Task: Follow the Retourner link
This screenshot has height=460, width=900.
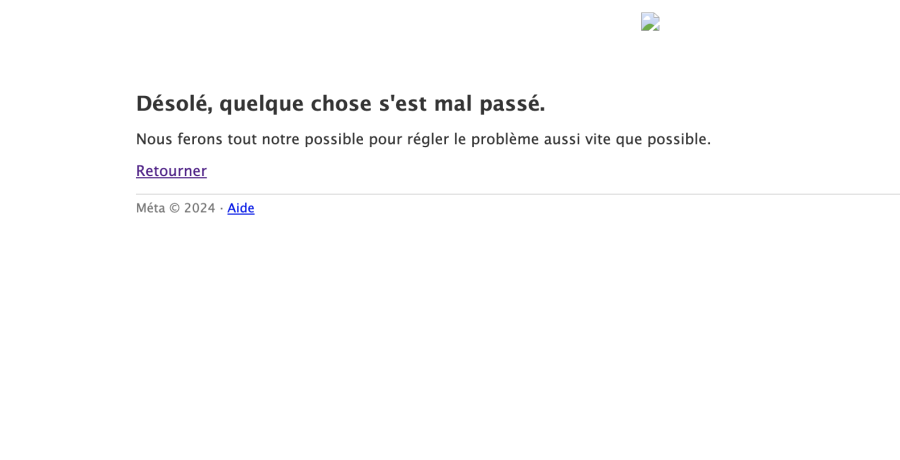Action: pyautogui.click(x=171, y=171)
